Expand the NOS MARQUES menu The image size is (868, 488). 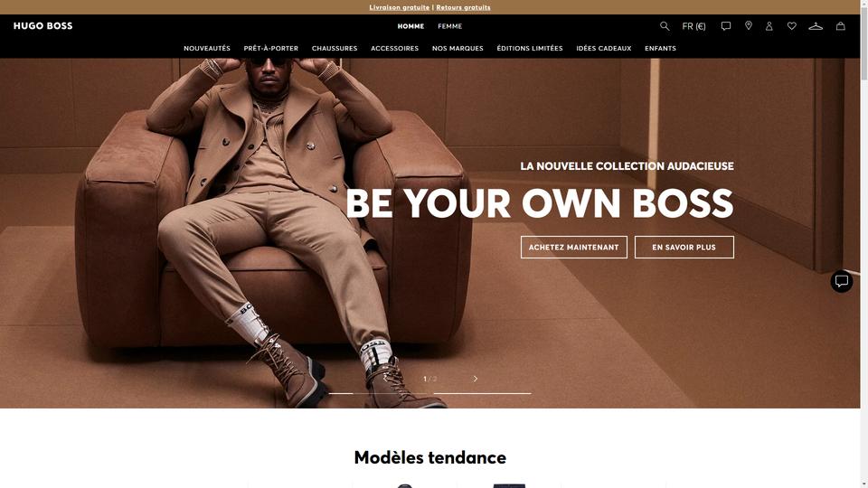458,48
